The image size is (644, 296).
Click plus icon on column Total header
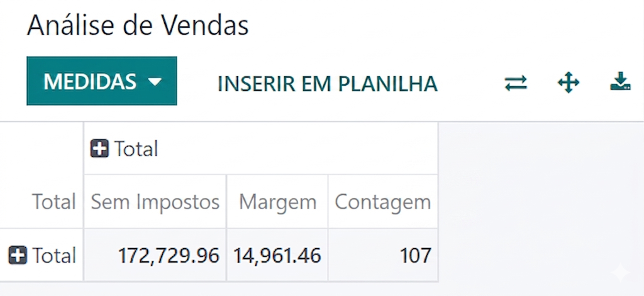click(99, 149)
